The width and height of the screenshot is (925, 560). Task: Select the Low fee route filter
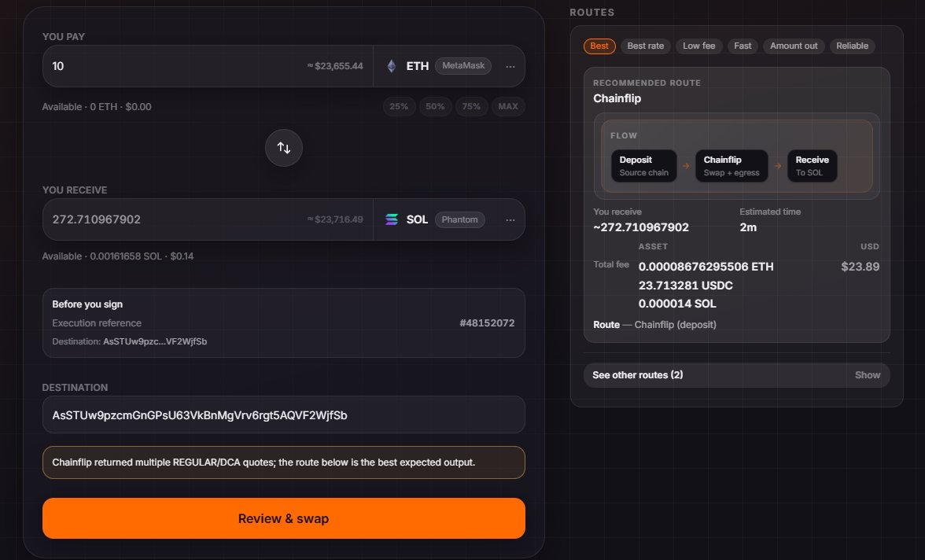pyautogui.click(x=699, y=46)
